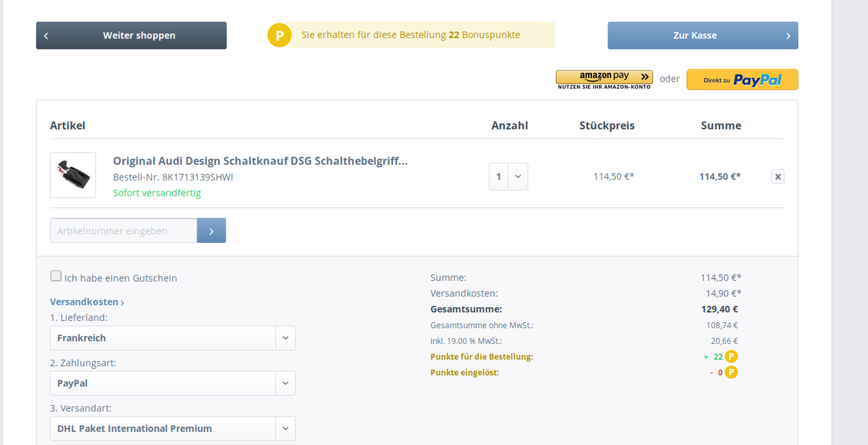Click the Schaltknauf product thumbnail image

coord(73,175)
